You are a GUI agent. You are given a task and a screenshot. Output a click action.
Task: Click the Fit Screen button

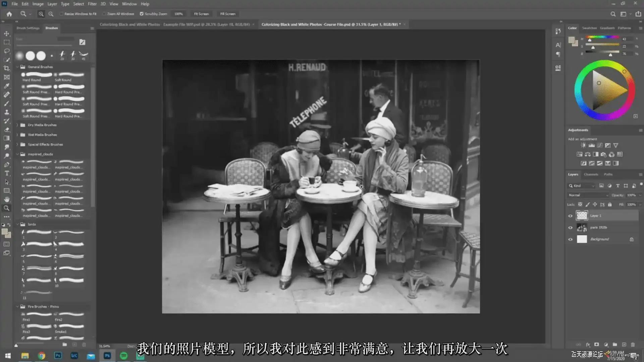point(201,14)
